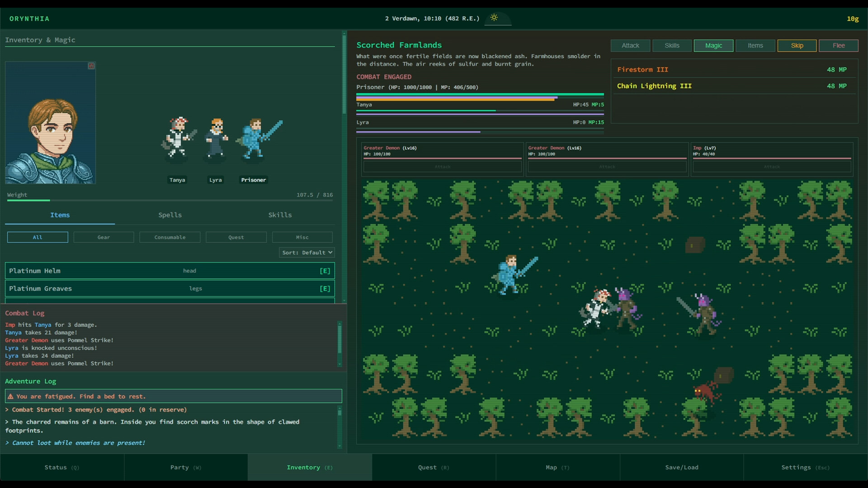Click the badge icon on the character portrait
868x488 pixels.
[x=91, y=66]
